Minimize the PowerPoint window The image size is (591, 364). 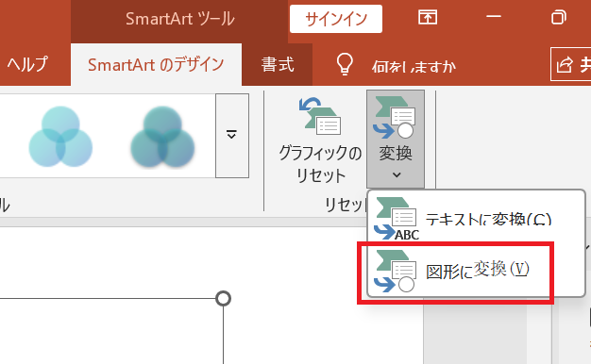[494, 17]
